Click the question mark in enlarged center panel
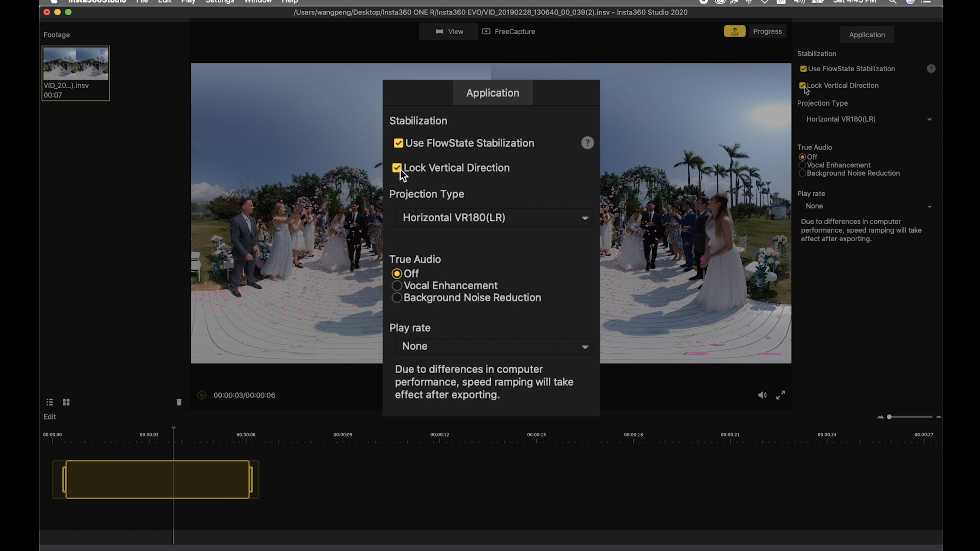Screen dimensions: 980x551 pos(587,143)
